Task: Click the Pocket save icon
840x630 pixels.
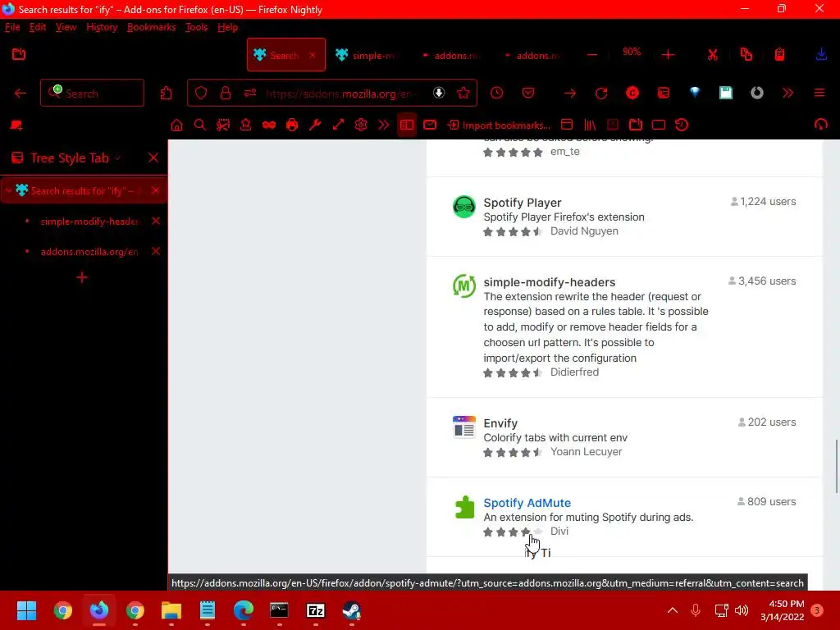Action: pos(528,94)
